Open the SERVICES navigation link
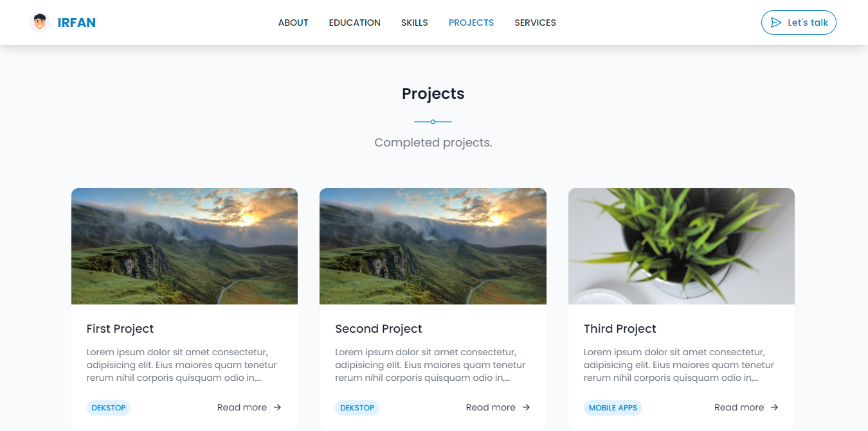Viewport: 868px width, 431px height. (x=535, y=22)
